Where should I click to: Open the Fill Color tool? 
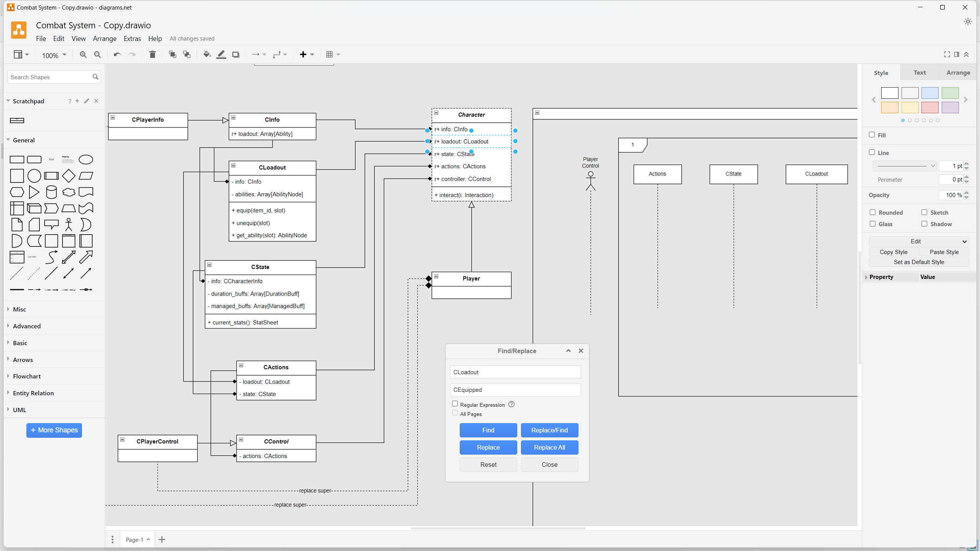[x=206, y=54]
